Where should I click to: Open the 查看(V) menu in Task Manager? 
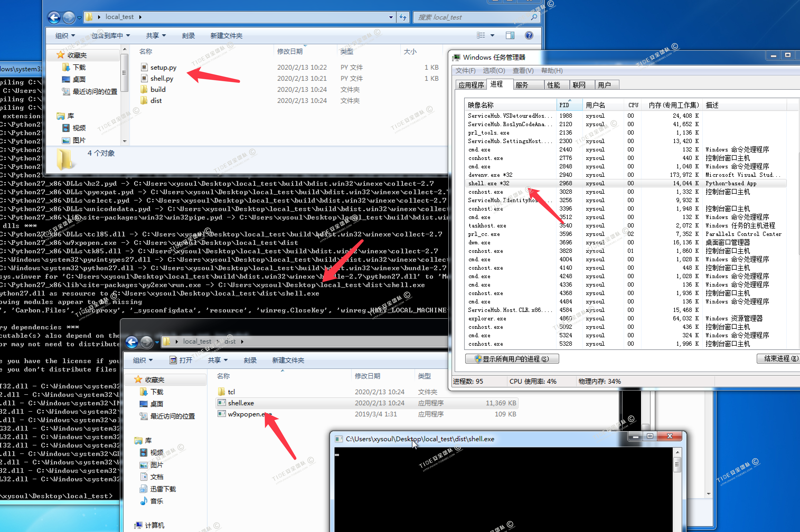523,70
